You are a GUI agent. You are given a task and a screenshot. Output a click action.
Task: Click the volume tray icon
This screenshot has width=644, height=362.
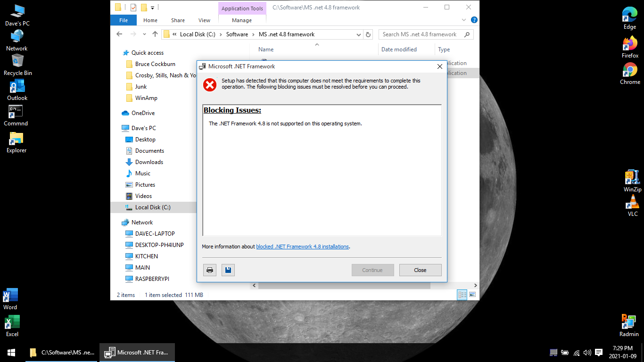click(x=587, y=352)
